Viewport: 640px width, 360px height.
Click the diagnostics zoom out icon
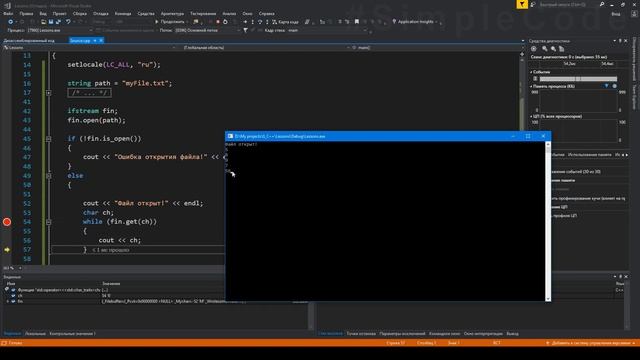pos(553,49)
